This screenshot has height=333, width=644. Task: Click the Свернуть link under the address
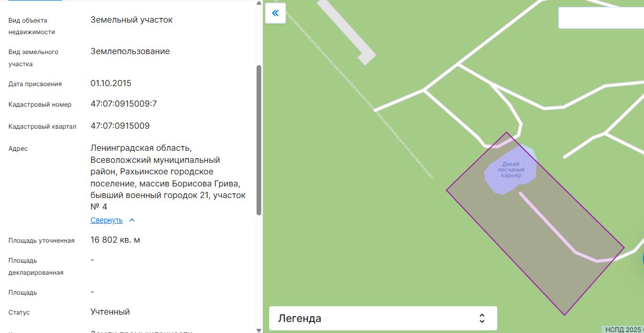(x=106, y=220)
